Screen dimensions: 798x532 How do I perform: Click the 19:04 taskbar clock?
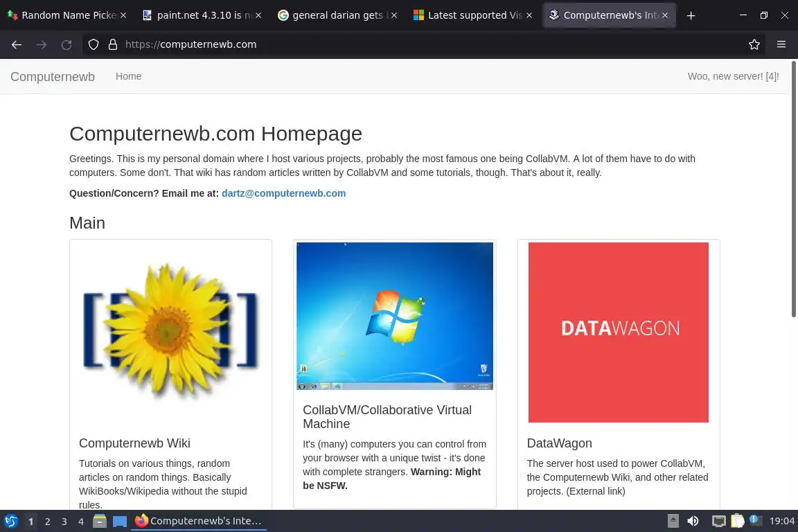(x=781, y=522)
